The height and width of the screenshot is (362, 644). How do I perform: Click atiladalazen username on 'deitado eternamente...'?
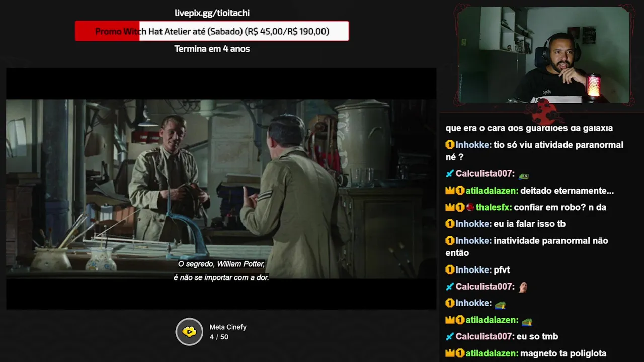pos(492,191)
